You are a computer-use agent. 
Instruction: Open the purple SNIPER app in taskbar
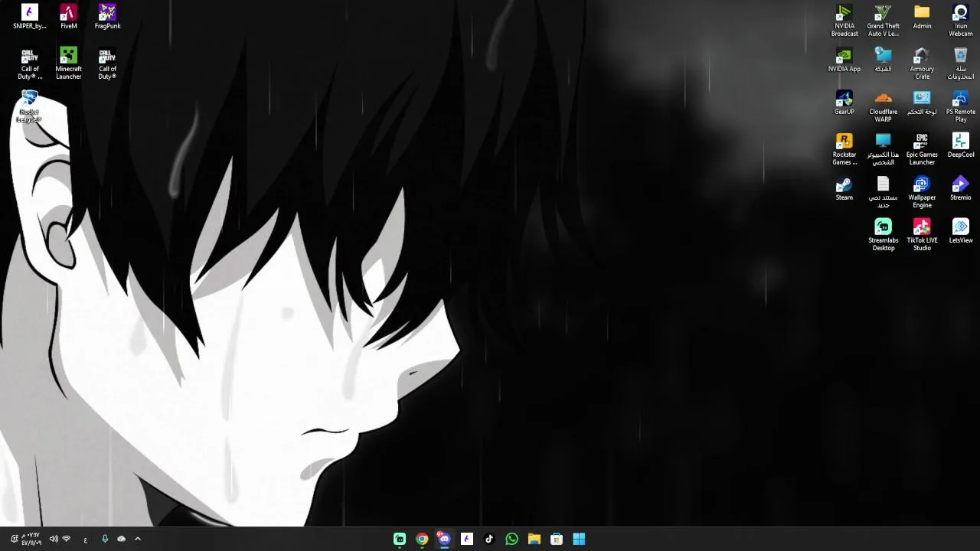pos(467,539)
